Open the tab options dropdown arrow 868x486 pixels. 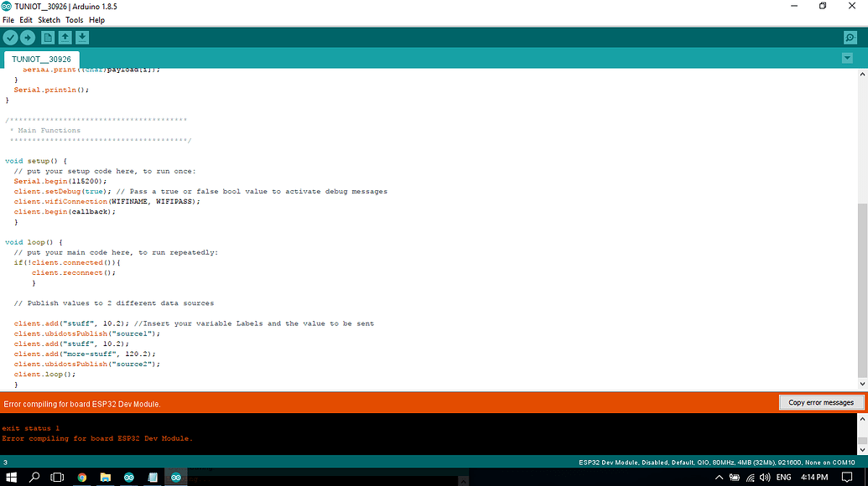pyautogui.click(x=847, y=58)
